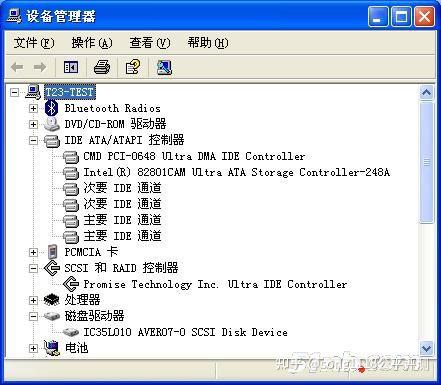Open the 操作(A) menu
This screenshot has height=385, width=441.
coord(92,43)
